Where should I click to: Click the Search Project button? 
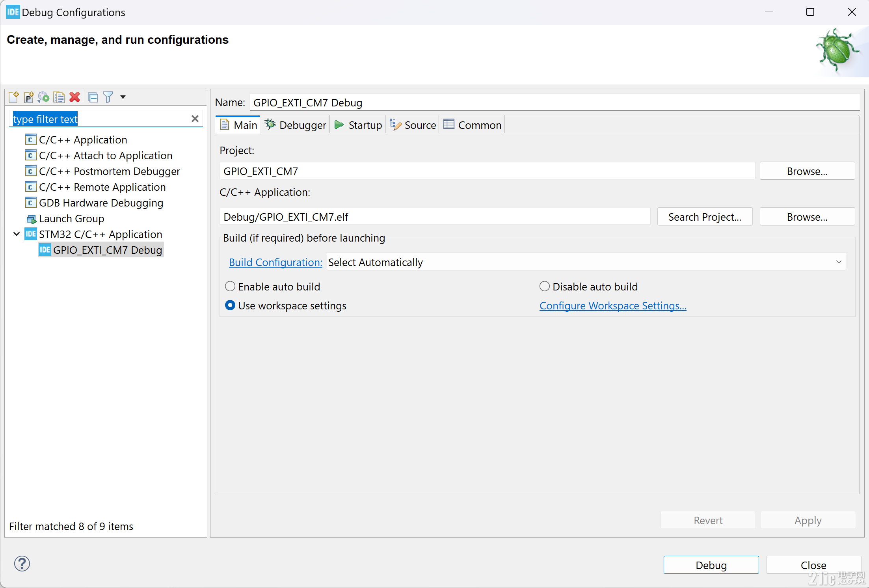pyautogui.click(x=705, y=217)
